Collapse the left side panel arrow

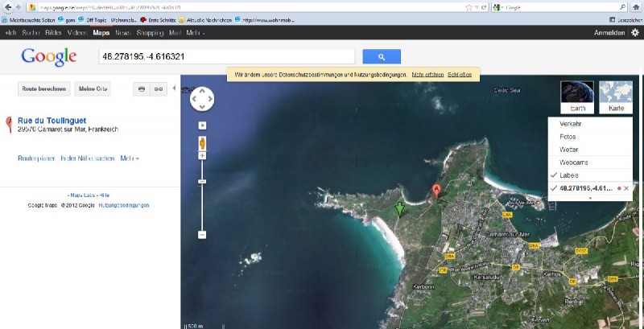click(x=175, y=88)
